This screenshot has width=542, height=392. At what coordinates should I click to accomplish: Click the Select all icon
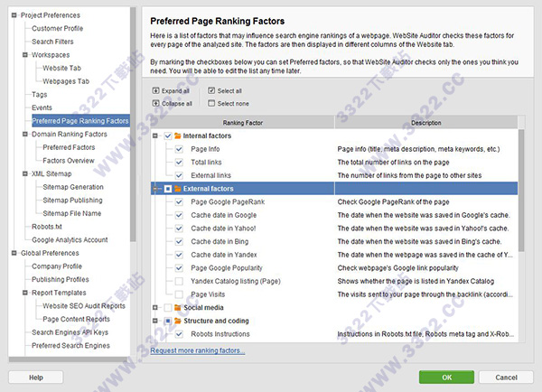point(210,91)
